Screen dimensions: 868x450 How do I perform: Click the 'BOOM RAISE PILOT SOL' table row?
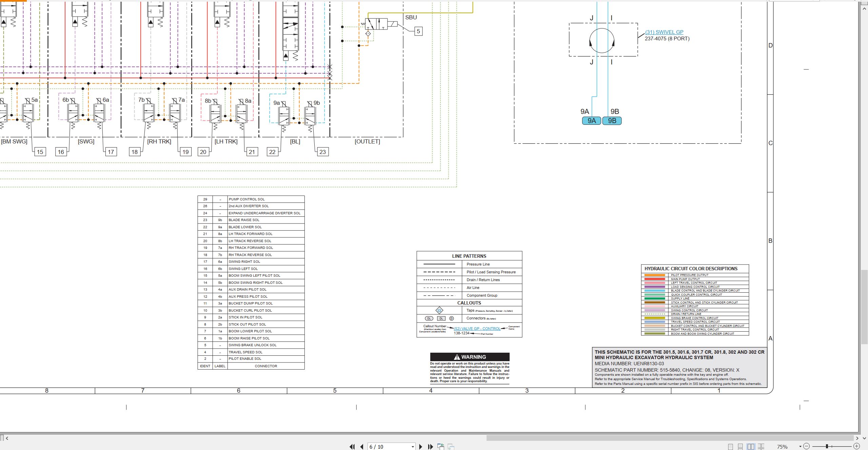[x=251, y=338]
